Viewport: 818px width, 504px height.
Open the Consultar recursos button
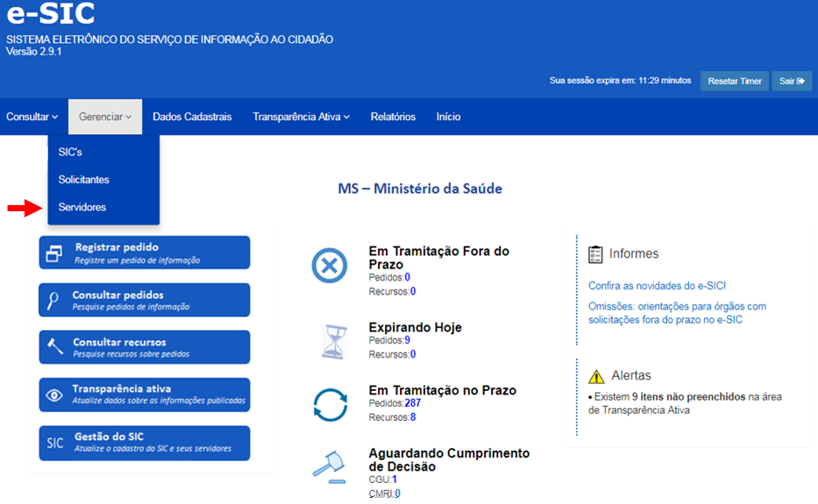(x=145, y=347)
